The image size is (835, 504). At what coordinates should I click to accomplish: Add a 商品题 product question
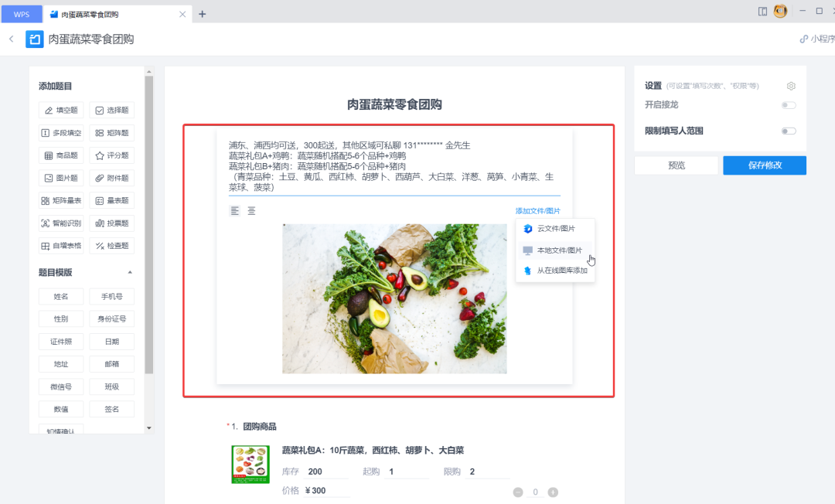click(x=61, y=155)
